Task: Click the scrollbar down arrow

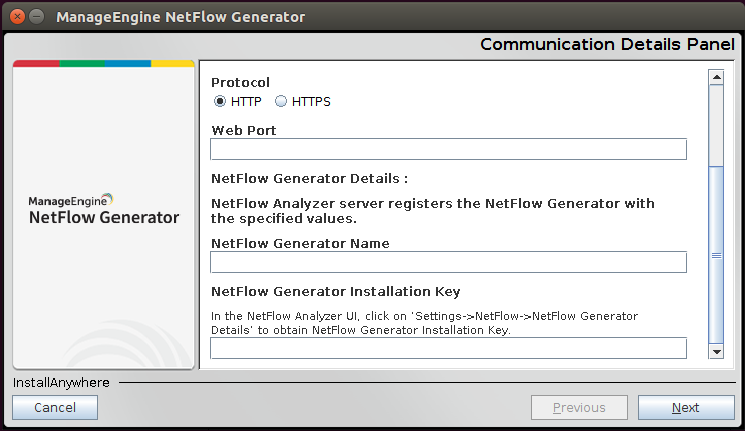Action: (716, 351)
